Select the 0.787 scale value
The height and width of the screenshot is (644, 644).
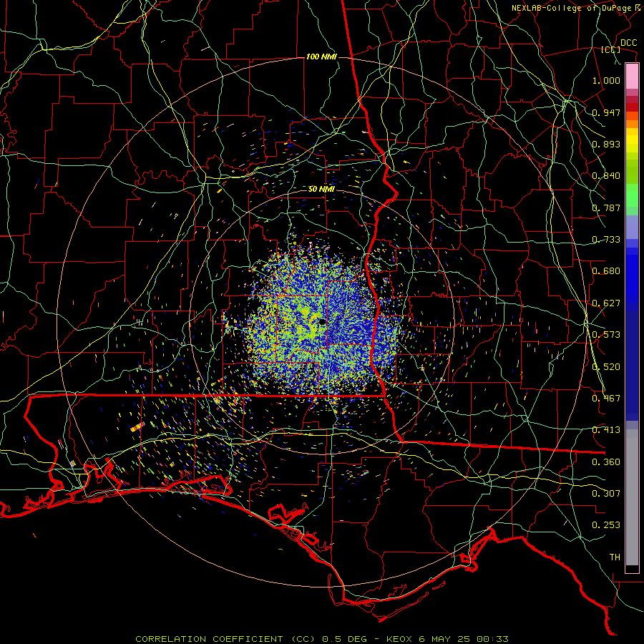click(606, 208)
